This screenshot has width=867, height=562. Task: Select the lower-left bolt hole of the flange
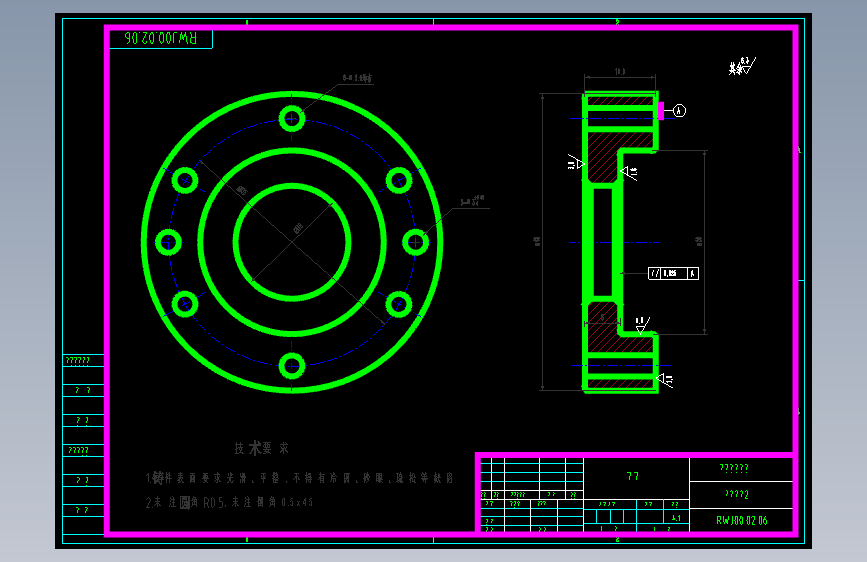(185, 304)
